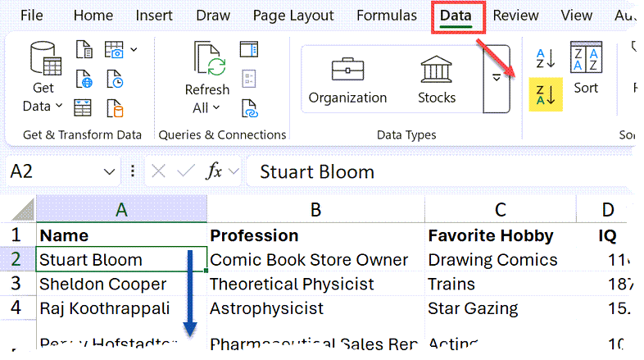This screenshot has height=360, width=644.
Task: Click the Select All corner triangle
Action: [x=23, y=209]
